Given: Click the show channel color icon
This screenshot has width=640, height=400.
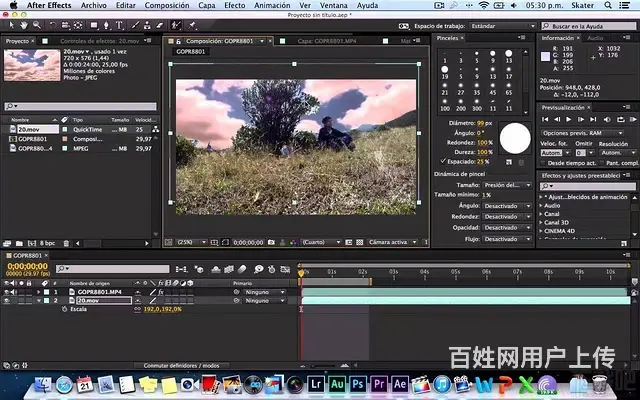Looking at the screenshot, I should click(293, 242).
